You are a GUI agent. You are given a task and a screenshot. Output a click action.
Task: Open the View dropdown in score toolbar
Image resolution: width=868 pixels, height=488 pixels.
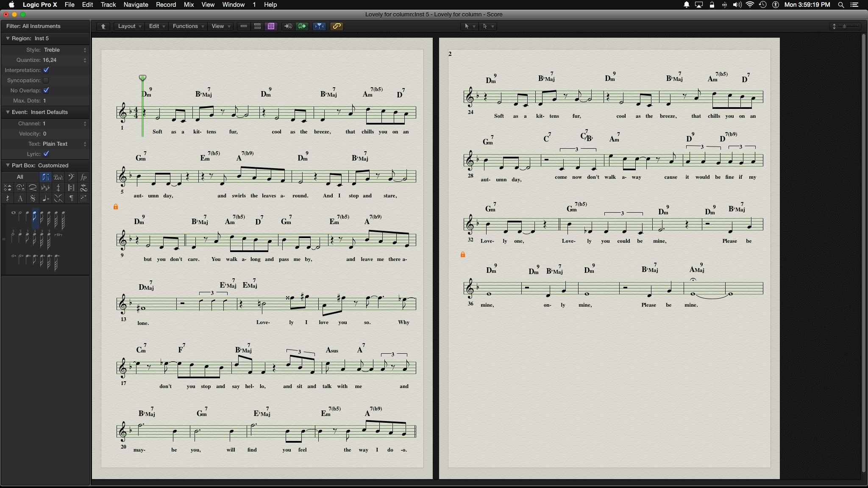[221, 26]
